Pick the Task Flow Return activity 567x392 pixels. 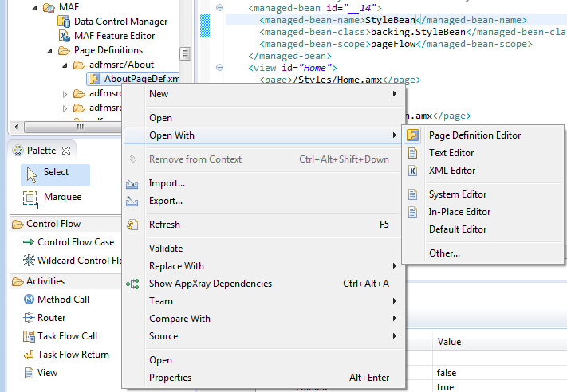pyautogui.click(x=66, y=355)
